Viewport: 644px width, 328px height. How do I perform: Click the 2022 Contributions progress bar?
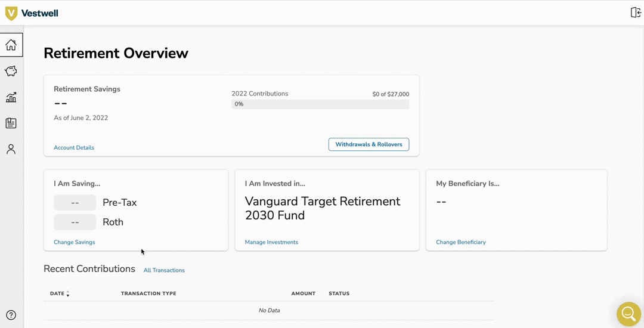click(x=320, y=104)
